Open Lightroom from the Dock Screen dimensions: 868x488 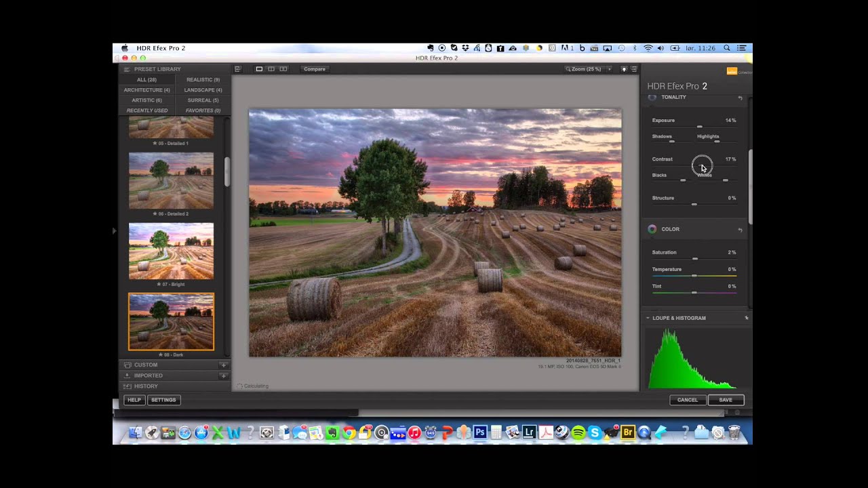click(x=529, y=432)
